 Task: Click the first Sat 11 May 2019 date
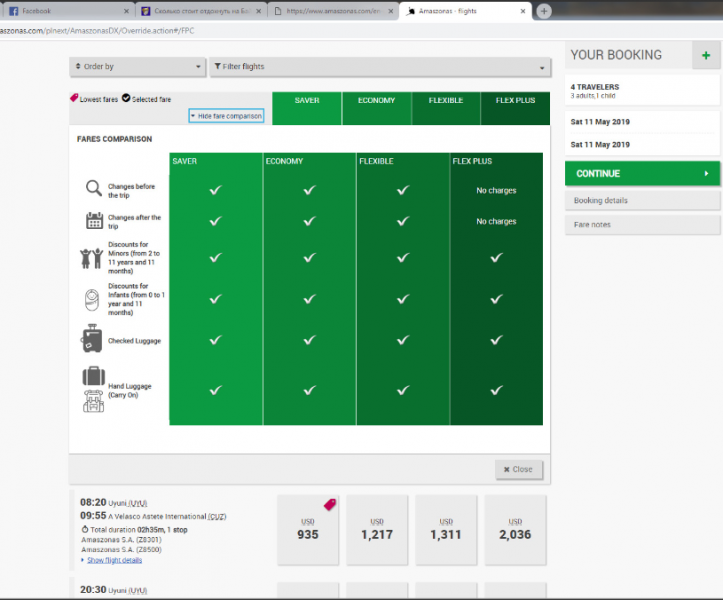pyautogui.click(x=600, y=122)
